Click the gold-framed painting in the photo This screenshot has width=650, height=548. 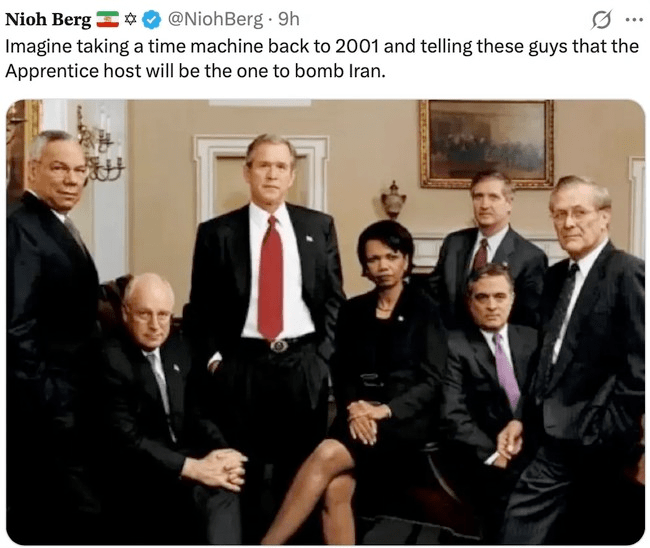pos(487,143)
